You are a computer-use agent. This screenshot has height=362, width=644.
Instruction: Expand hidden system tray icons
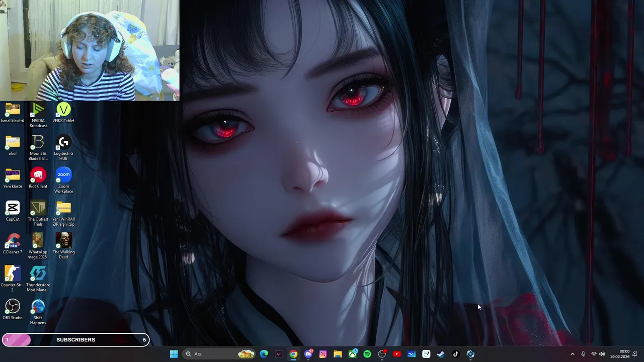(572, 354)
